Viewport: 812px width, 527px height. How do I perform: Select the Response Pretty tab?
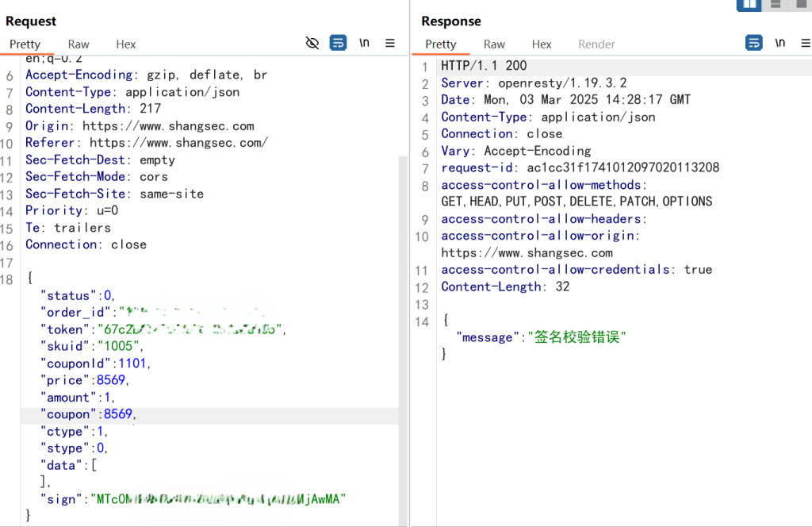click(x=441, y=44)
